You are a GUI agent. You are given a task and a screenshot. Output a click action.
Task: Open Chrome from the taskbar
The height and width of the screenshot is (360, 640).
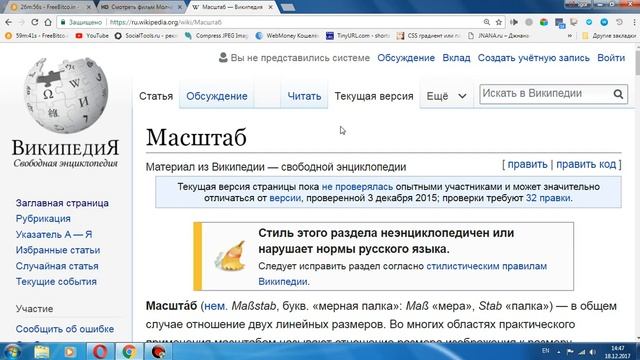coord(129,351)
